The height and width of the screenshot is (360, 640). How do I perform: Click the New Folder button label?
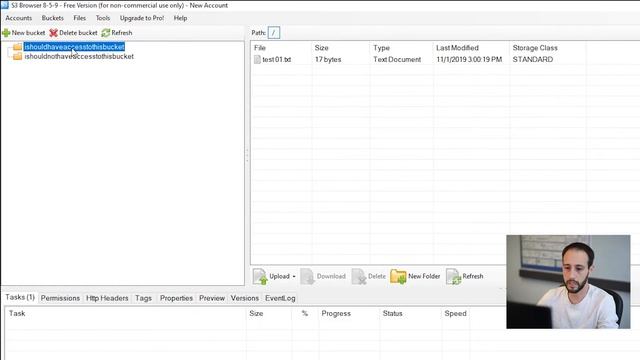tap(424, 276)
